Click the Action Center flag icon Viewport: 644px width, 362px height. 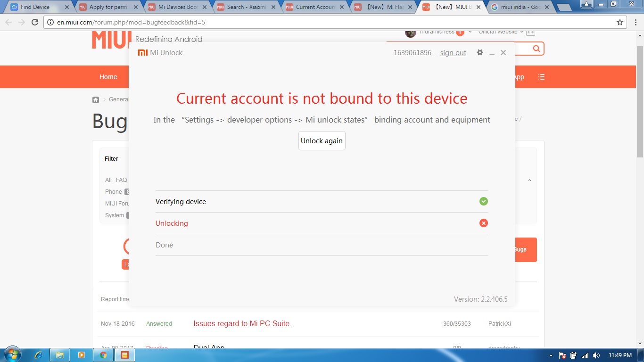click(562, 355)
